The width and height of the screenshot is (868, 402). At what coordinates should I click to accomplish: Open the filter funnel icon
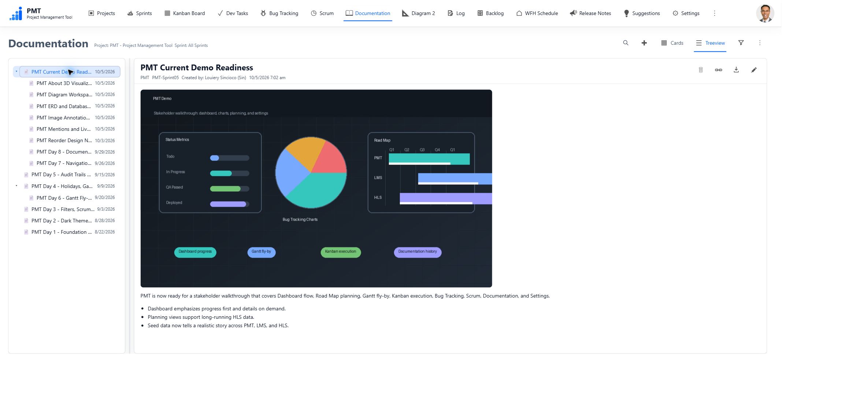(741, 43)
